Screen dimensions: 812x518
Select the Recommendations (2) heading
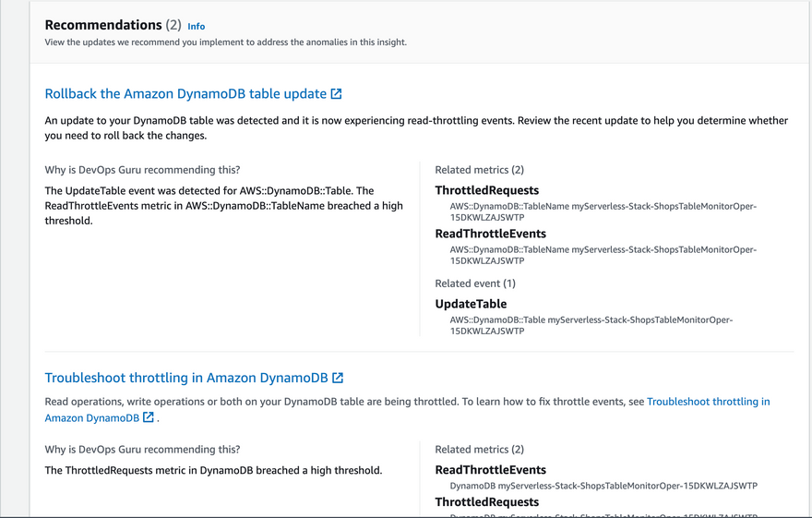113,25
